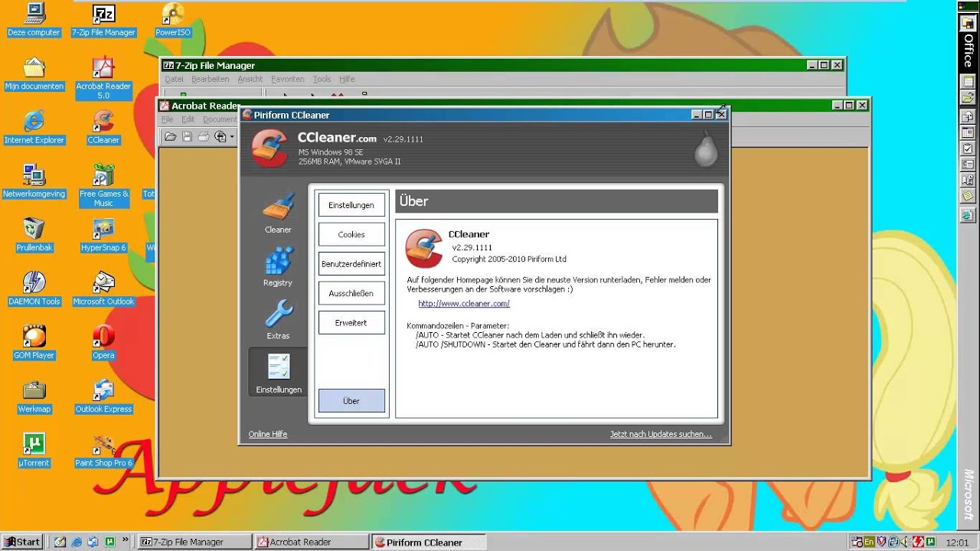Click the Online Hilfe link
This screenshot has width=980, height=551.
coord(268,434)
